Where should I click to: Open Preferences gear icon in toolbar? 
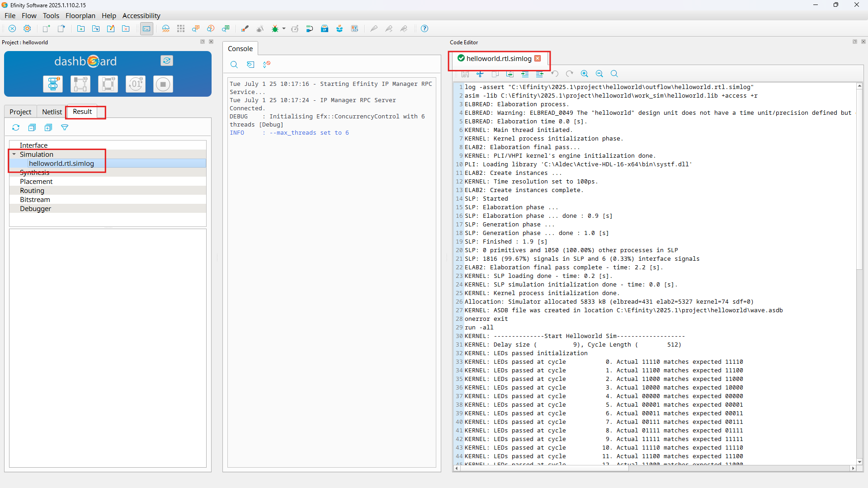point(27,28)
